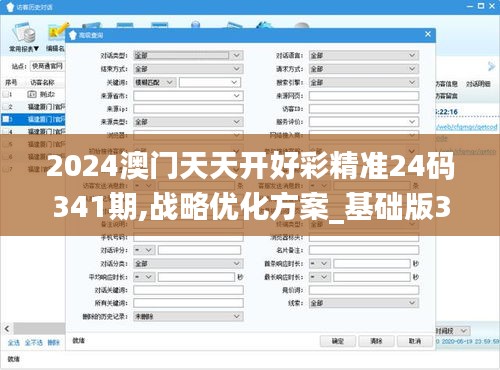This screenshot has width=500, height=370.
Task: Expand the 搜索引擎 dropdown
Action: [x=364, y=82]
